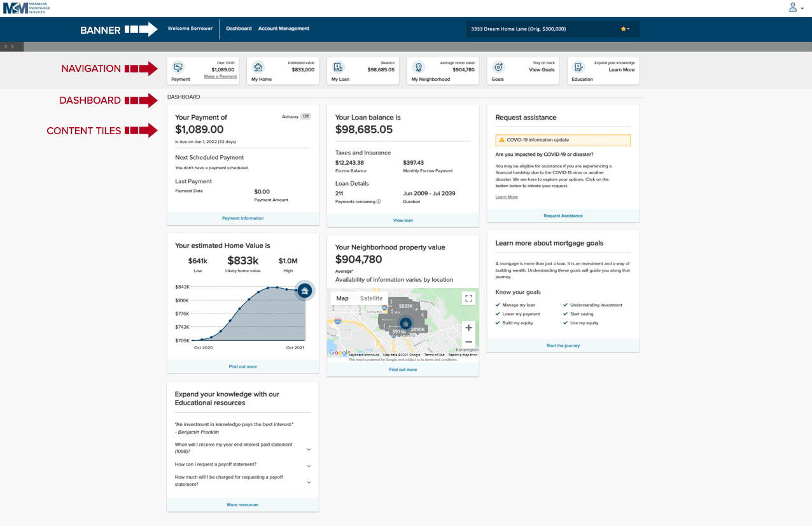Expand the star property selector dropdown
This screenshot has height=526, width=812.
coord(625,29)
